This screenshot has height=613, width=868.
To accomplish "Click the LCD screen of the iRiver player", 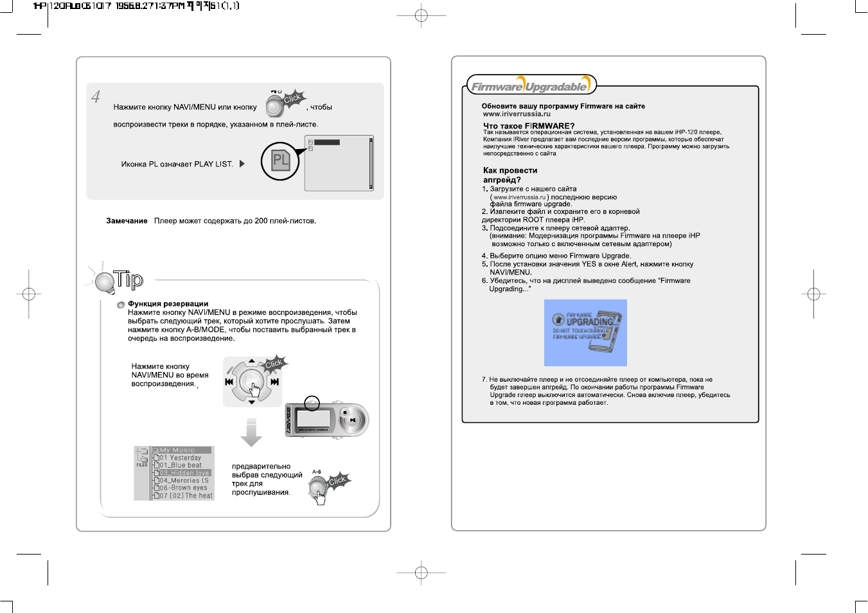I will (313, 418).
